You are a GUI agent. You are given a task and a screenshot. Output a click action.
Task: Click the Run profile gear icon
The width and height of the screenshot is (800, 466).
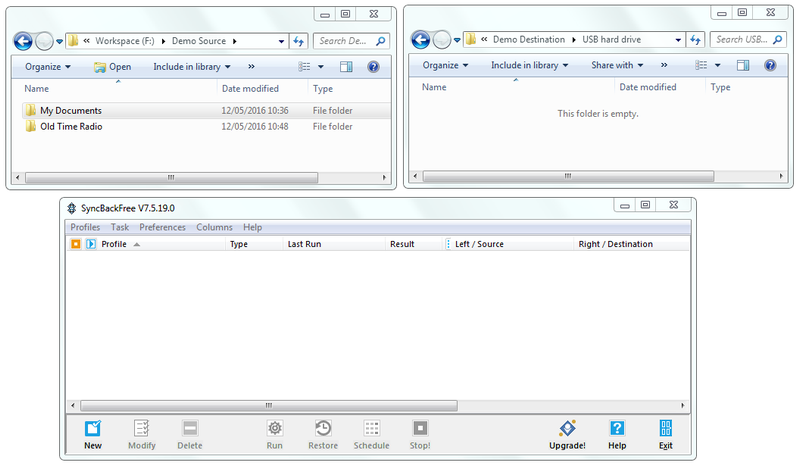click(274, 428)
